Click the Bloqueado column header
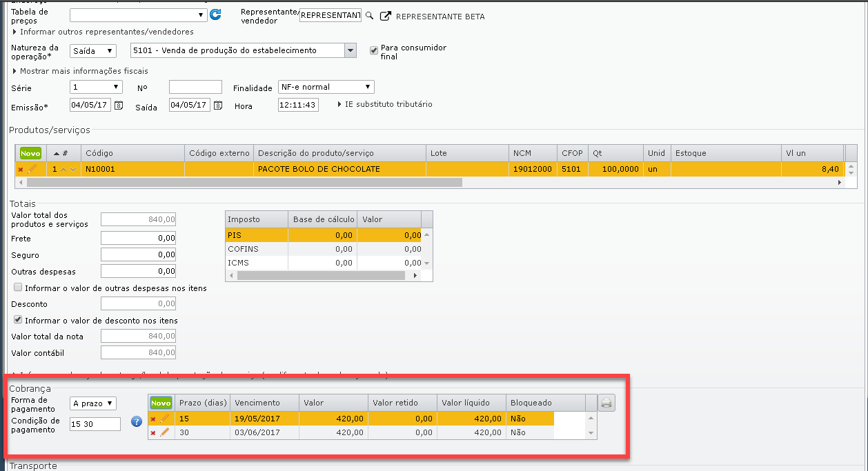This screenshot has height=471, width=868. point(545,403)
